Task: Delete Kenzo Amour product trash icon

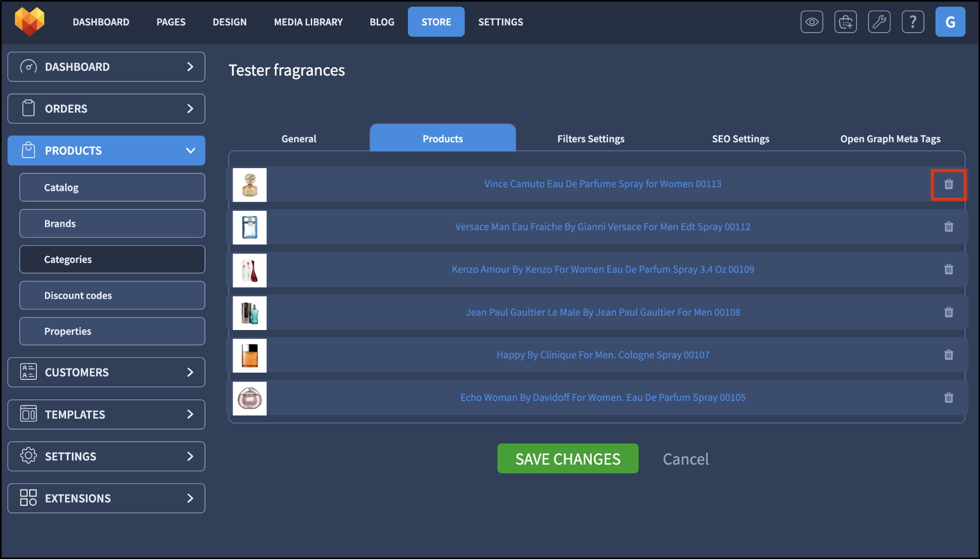Action: point(949,269)
